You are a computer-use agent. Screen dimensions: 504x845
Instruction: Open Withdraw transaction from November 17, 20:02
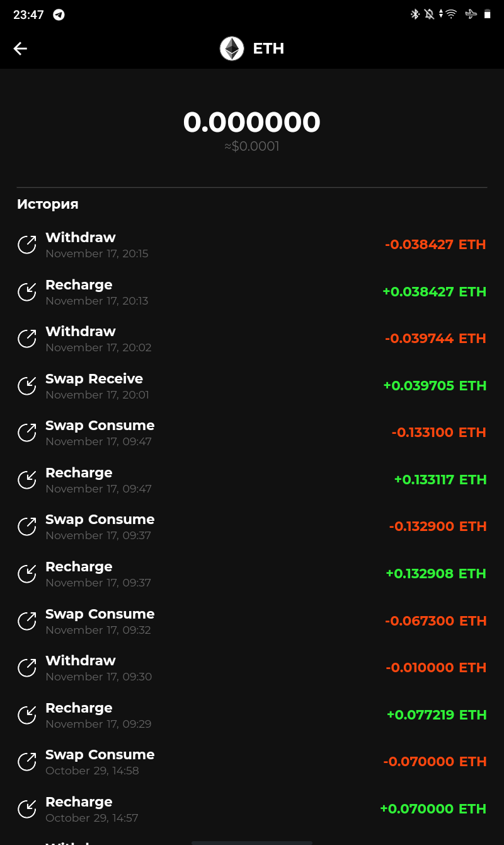tap(252, 339)
